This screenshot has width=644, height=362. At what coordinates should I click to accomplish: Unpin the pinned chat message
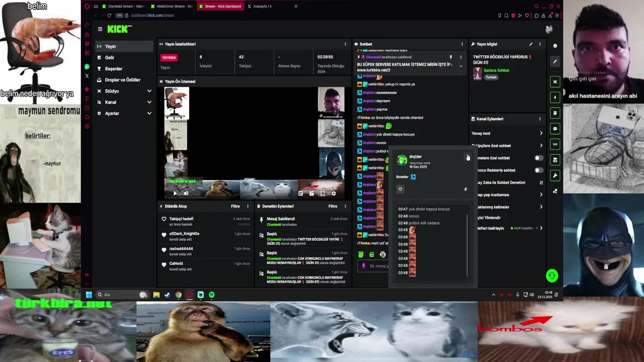coord(451,57)
